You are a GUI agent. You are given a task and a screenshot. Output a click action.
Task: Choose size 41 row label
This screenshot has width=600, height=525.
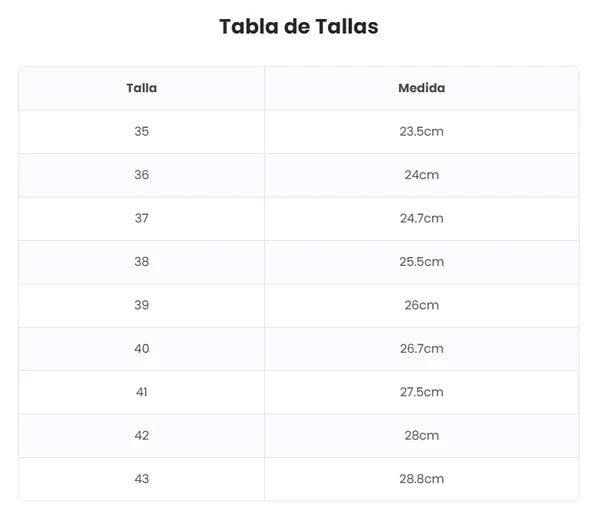click(x=141, y=392)
